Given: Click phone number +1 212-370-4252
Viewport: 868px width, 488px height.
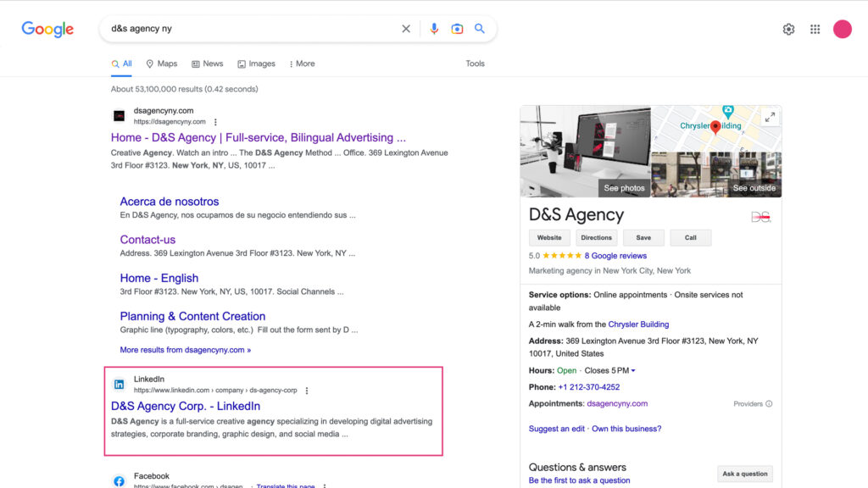Looking at the screenshot, I should [x=588, y=387].
